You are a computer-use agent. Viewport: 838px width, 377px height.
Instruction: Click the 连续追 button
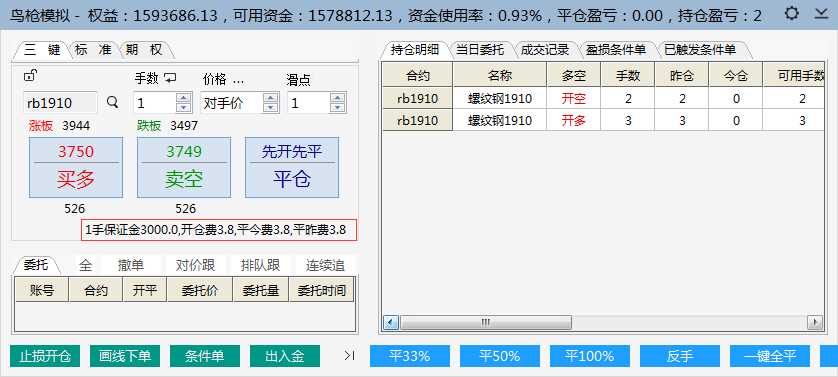click(x=325, y=265)
